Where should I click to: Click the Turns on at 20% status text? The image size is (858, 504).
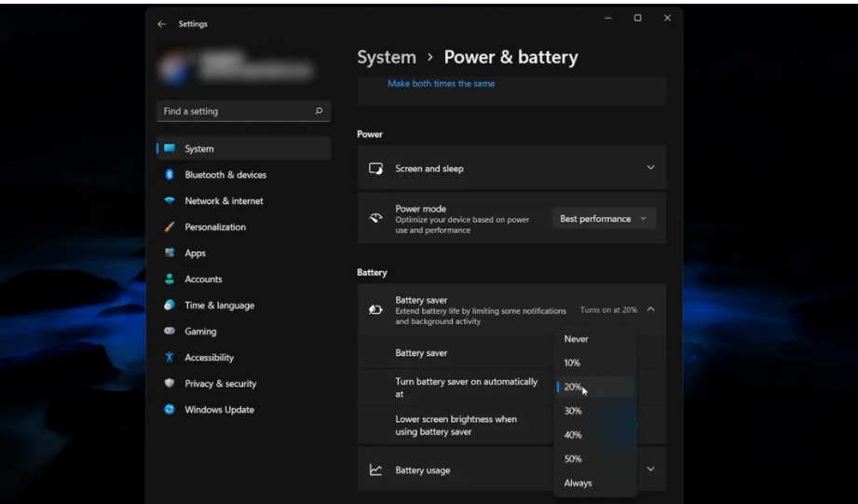(608, 309)
